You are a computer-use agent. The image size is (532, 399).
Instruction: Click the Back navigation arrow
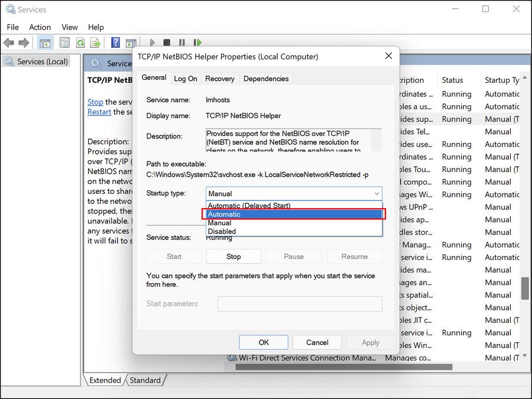tap(9, 43)
